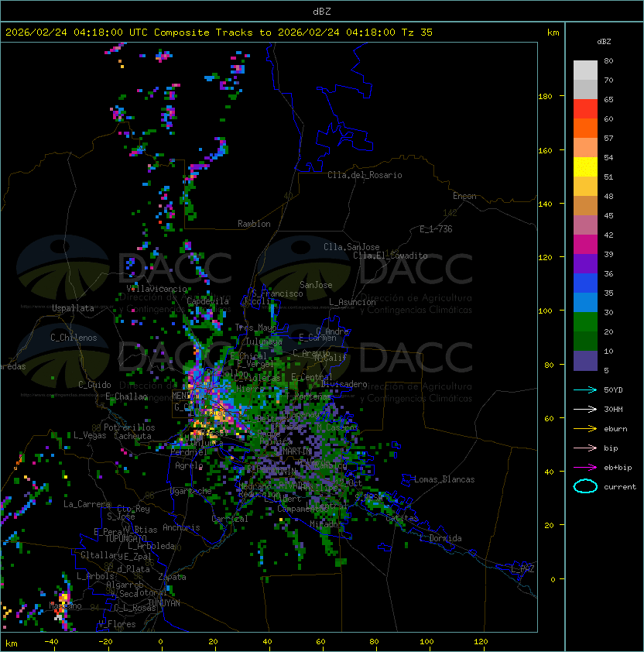Click the 'dBZ' heading above the color legend
Image resolution: width=644 pixels, height=652 pixels.
pos(604,42)
